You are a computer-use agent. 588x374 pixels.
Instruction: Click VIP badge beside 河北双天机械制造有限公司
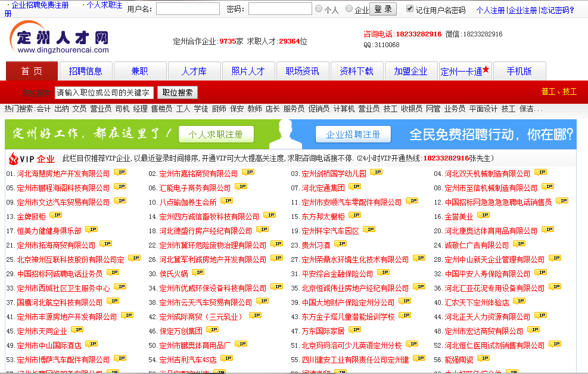pos(541,172)
